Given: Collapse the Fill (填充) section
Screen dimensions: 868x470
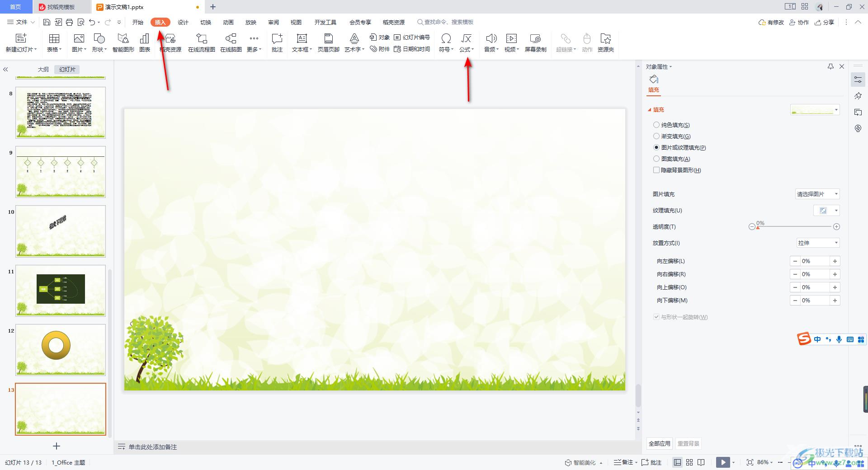Looking at the screenshot, I should pyautogui.click(x=650, y=110).
